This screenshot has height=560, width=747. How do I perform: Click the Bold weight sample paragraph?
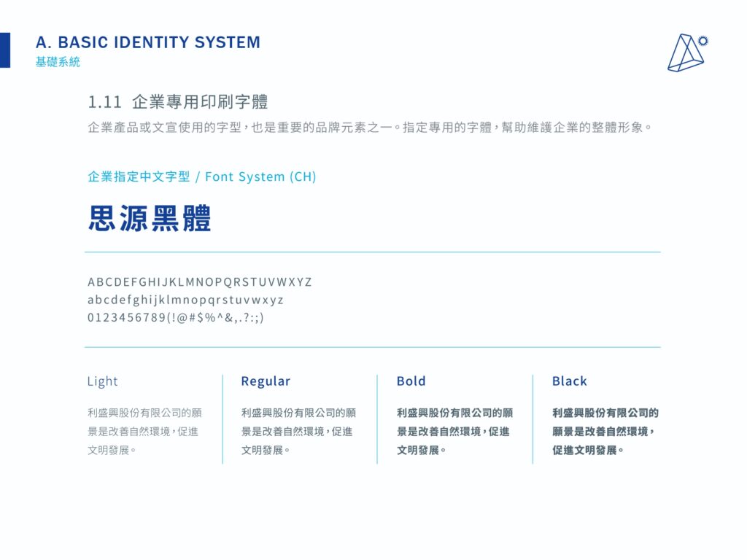[455, 432]
